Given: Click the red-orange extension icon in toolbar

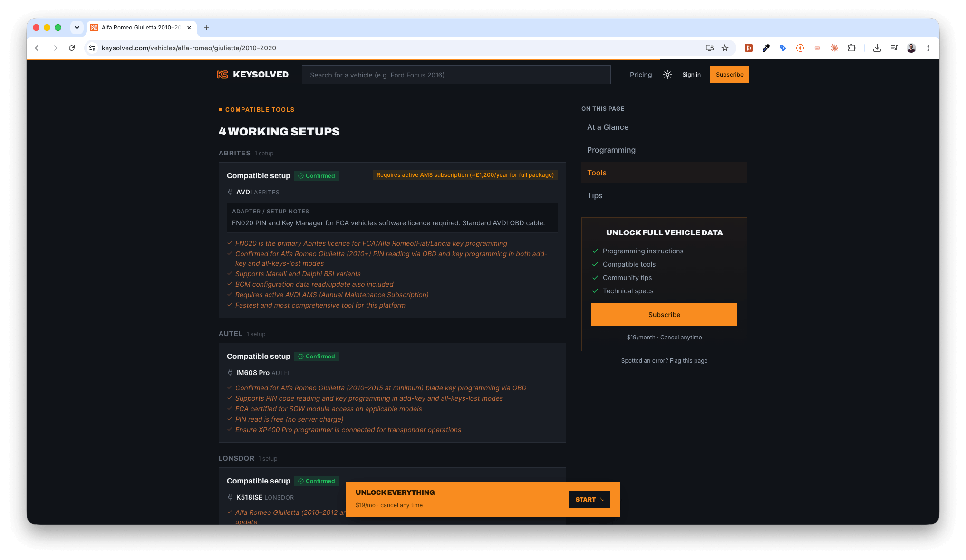Looking at the screenshot, I should click(x=749, y=48).
